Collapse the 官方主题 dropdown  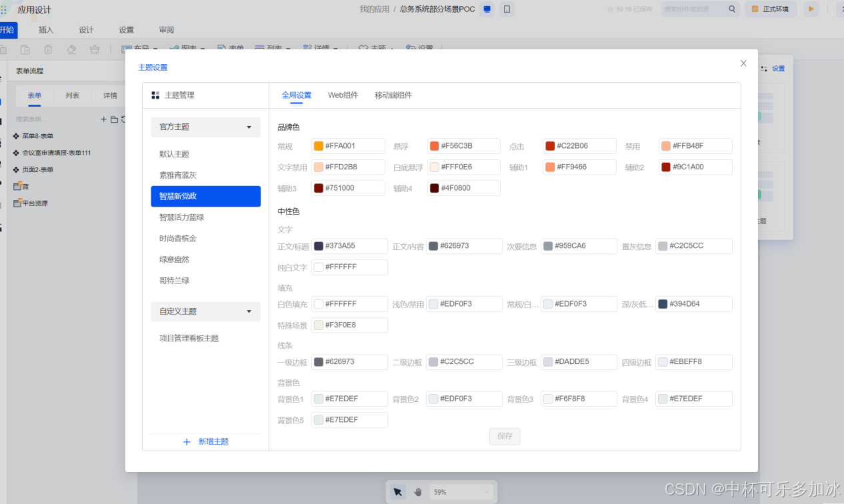point(249,127)
